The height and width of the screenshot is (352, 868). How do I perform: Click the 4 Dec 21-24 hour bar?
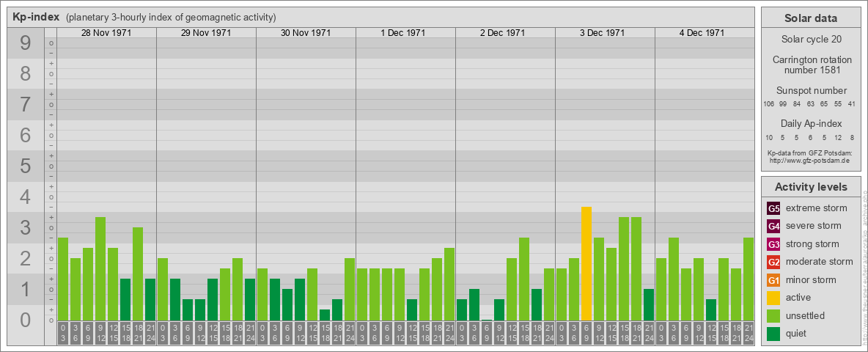coord(748,279)
